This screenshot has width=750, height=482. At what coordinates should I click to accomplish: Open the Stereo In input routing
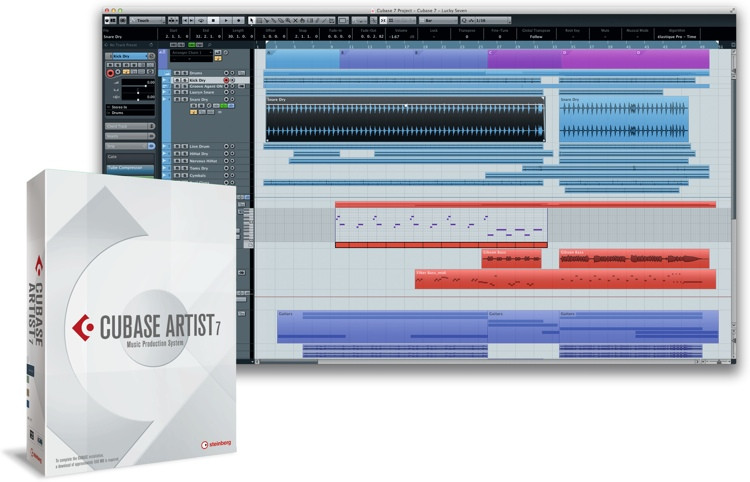click(130, 107)
